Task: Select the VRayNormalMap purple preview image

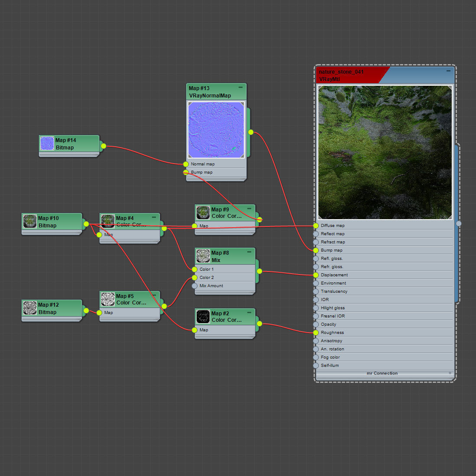Action: (216, 130)
